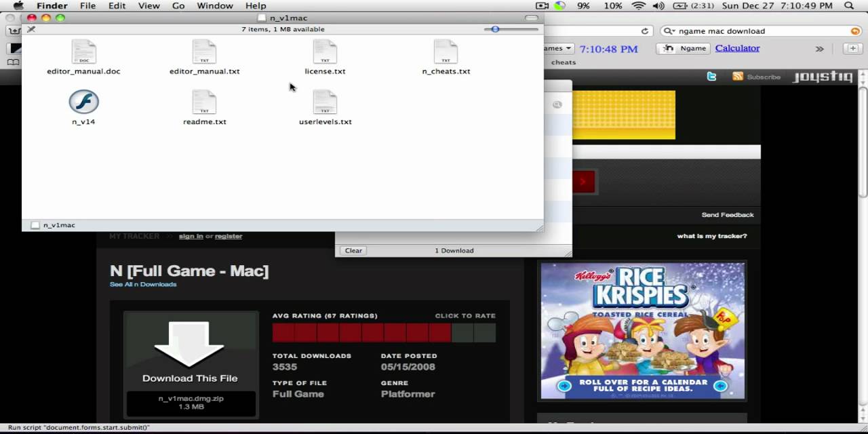Image resolution: width=868 pixels, height=434 pixels.
Task: Open the Calculator bookmark link
Action: pos(737,48)
